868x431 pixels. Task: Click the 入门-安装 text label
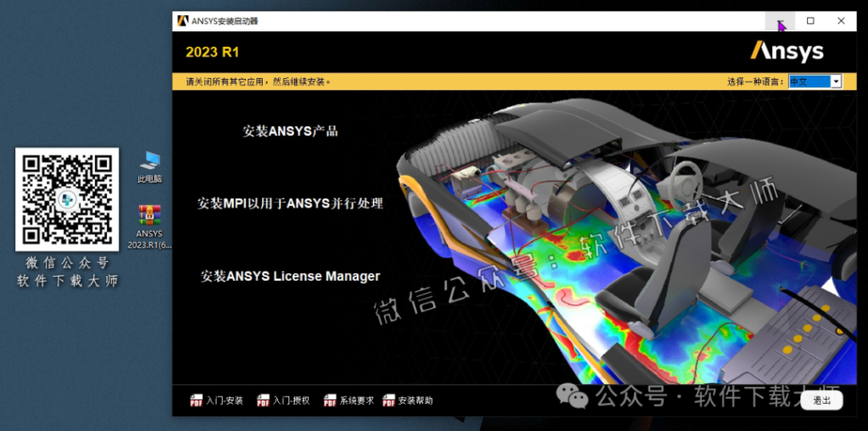pyautogui.click(x=225, y=400)
